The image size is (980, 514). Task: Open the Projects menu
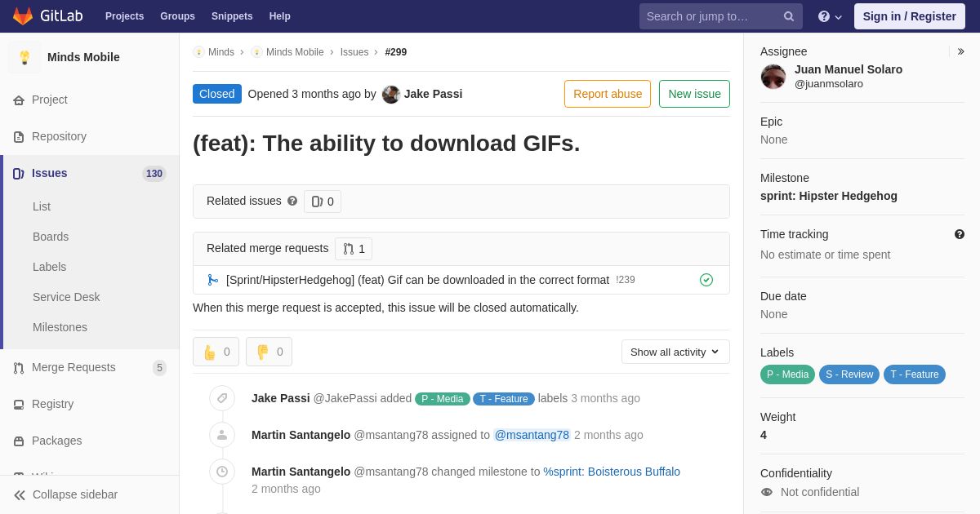click(x=125, y=16)
